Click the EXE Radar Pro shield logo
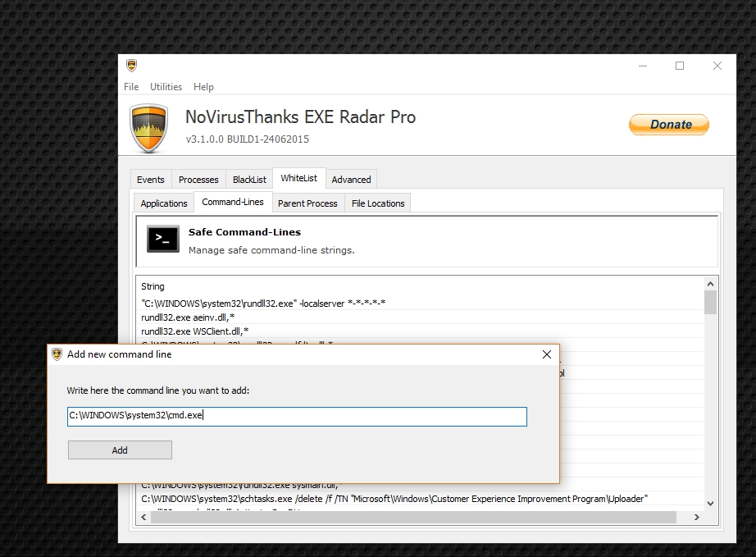Image resolution: width=756 pixels, height=557 pixels. coord(149,128)
